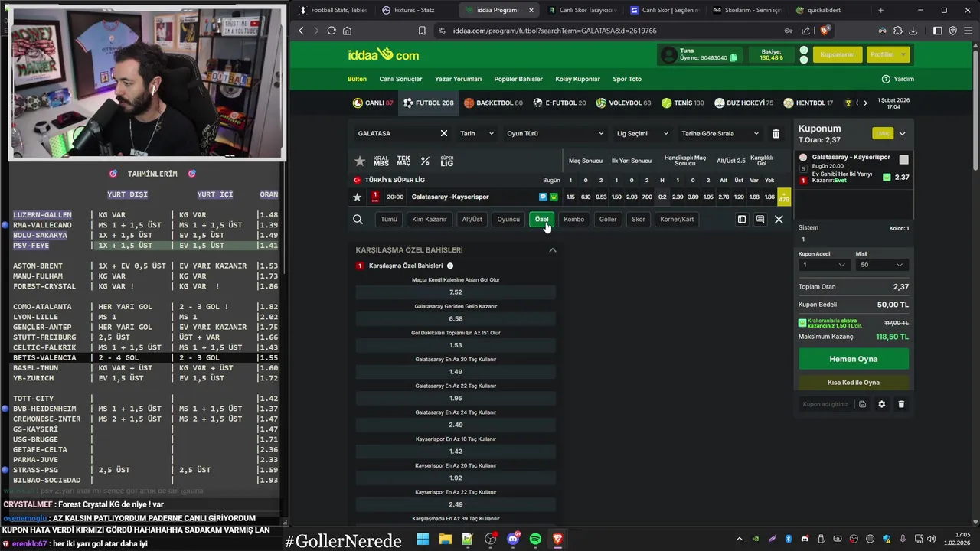
Task: Open the comments panel icon near tabs
Action: coord(760,220)
